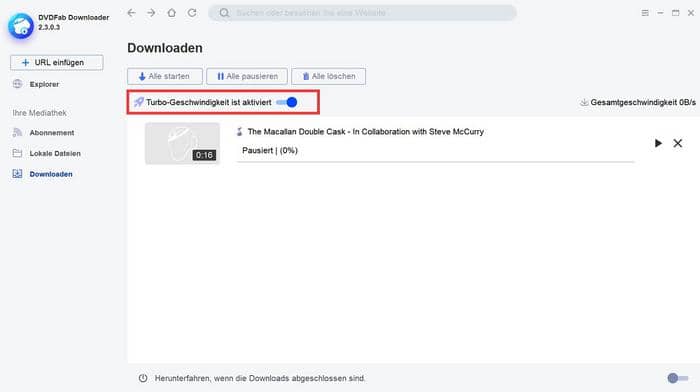Remove the Macallan download with X
This screenshot has height=392, width=700.
coord(678,143)
